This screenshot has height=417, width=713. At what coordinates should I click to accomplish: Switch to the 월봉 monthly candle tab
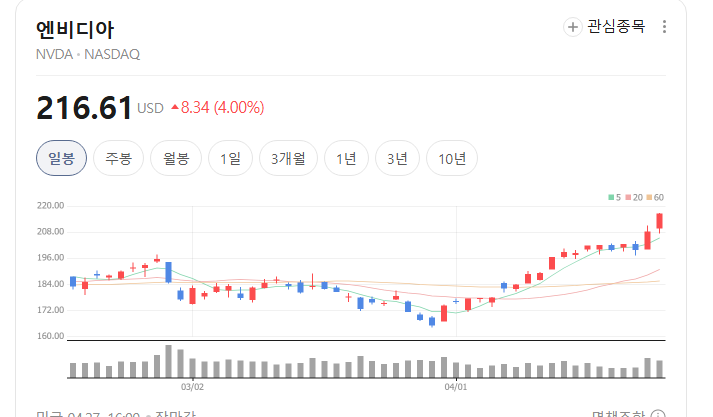pos(176,158)
